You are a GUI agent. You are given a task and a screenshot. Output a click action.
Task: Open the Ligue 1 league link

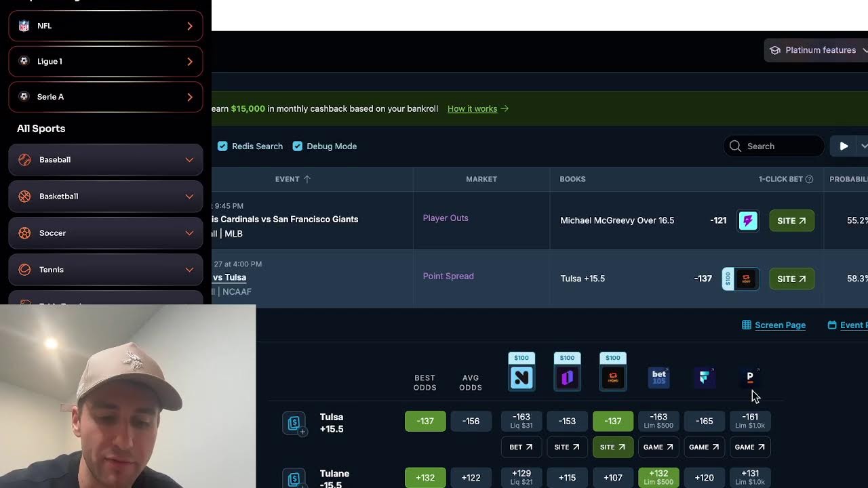coord(105,61)
